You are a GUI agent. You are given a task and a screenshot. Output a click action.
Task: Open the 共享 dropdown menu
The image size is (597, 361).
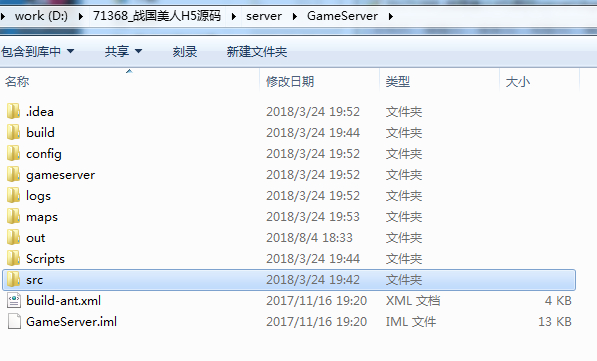(x=123, y=51)
